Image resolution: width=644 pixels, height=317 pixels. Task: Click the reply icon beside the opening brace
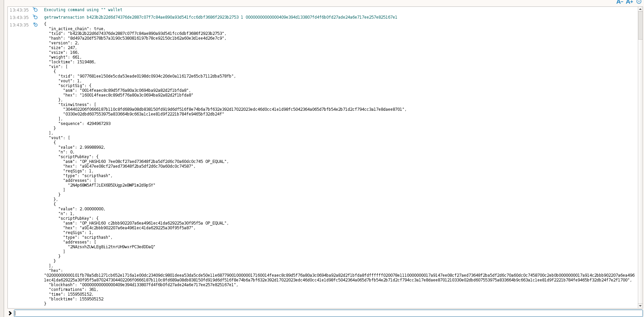[x=35, y=25]
